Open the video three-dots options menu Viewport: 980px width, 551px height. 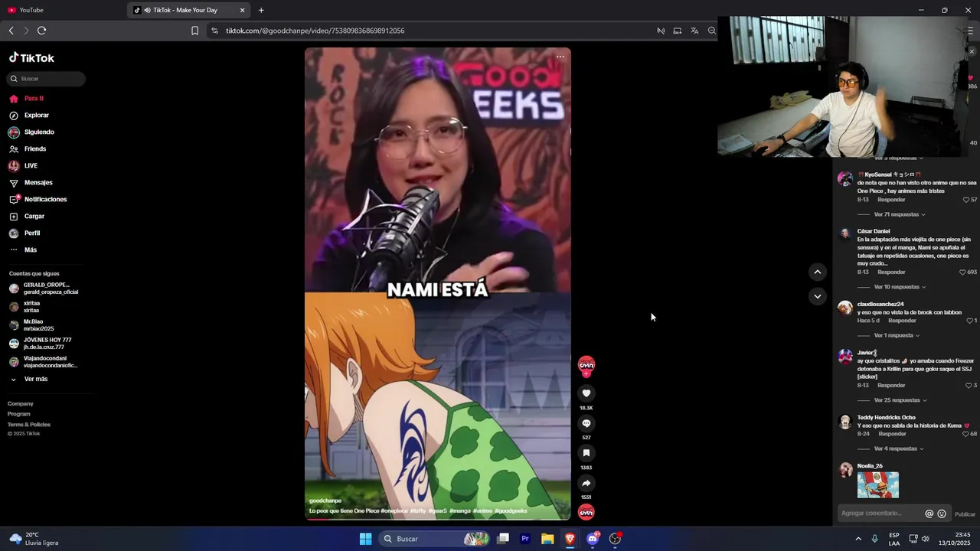click(x=560, y=57)
